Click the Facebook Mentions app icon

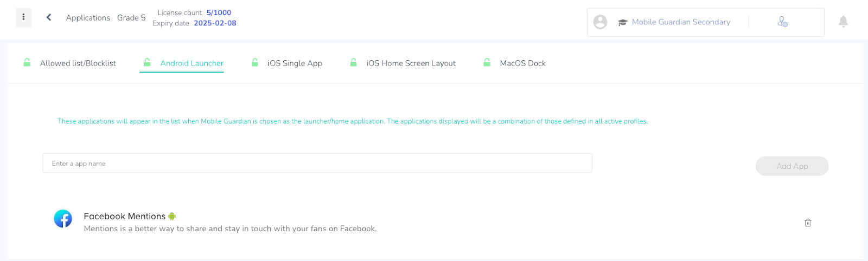(63, 219)
